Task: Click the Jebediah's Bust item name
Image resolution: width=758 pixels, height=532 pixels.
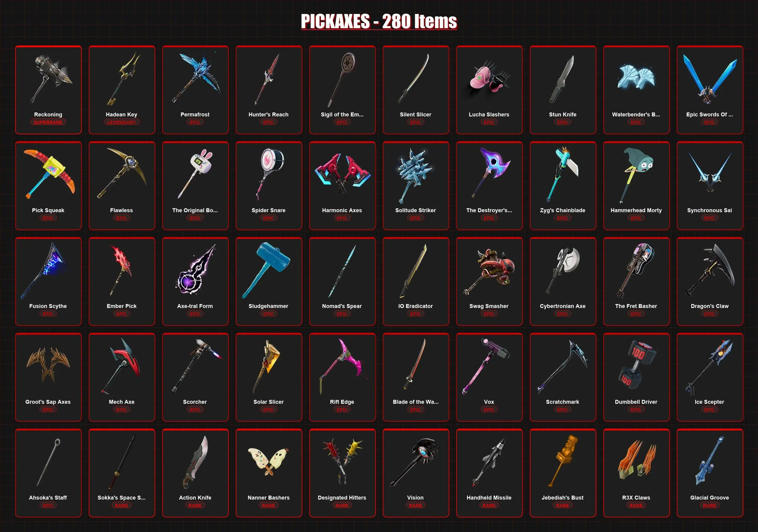Action: click(x=562, y=497)
